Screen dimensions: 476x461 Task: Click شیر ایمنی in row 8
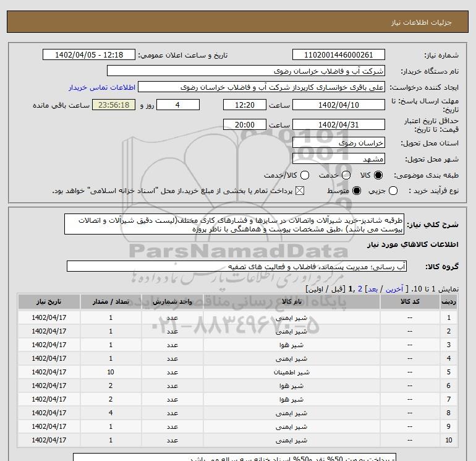tap(291, 413)
